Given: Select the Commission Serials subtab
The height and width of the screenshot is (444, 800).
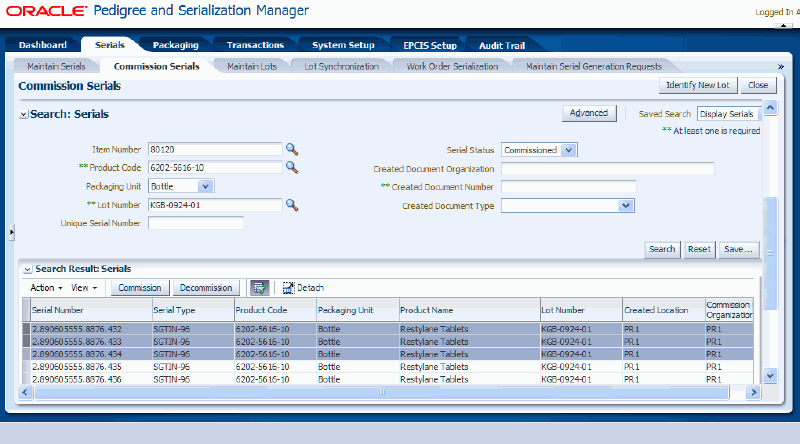Looking at the screenshot, I should (x=157, y=66).
